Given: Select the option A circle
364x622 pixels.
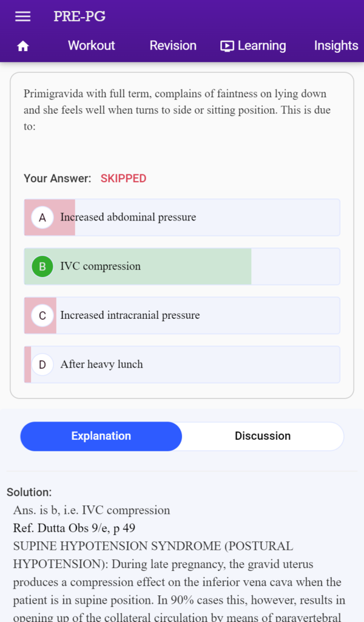Looking at the screenshot, I should (42, 217).
